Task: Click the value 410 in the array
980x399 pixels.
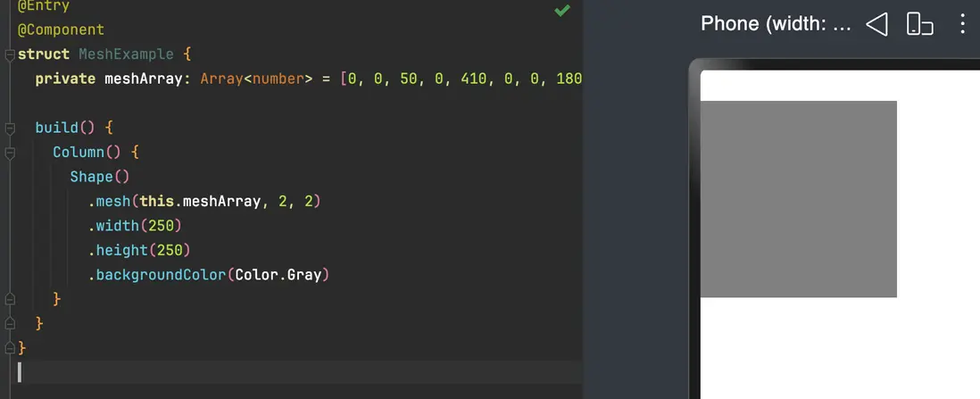Action: point(474,79)
